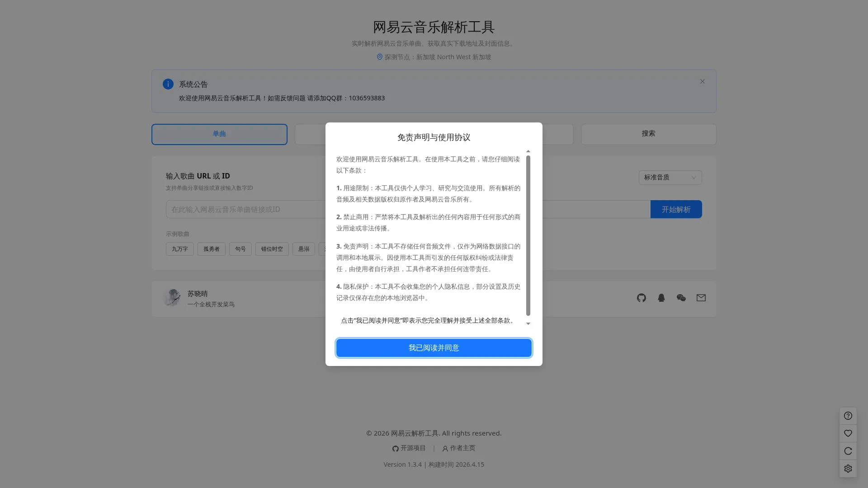The height and width of the screenshot is (488, 868).
Task: Click 苏晓晴 author avatar
Action: 172,298
